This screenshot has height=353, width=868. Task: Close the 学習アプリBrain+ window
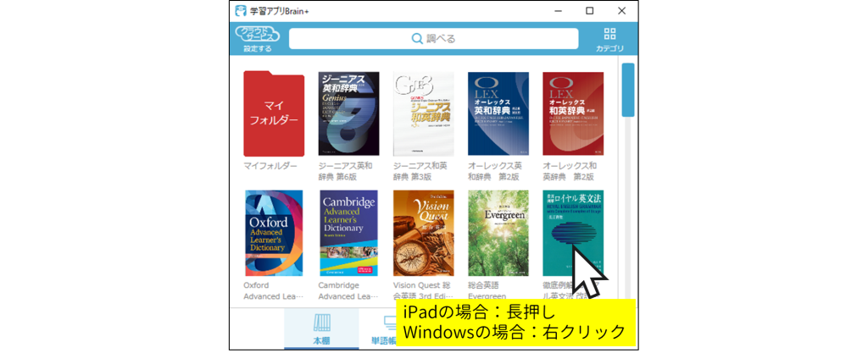pos(621,11)
